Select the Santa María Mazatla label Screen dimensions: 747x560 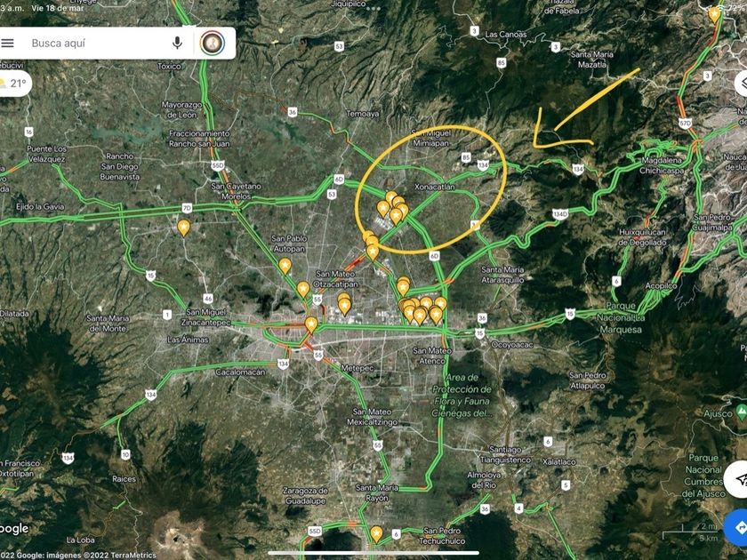(x=592, y=60)
